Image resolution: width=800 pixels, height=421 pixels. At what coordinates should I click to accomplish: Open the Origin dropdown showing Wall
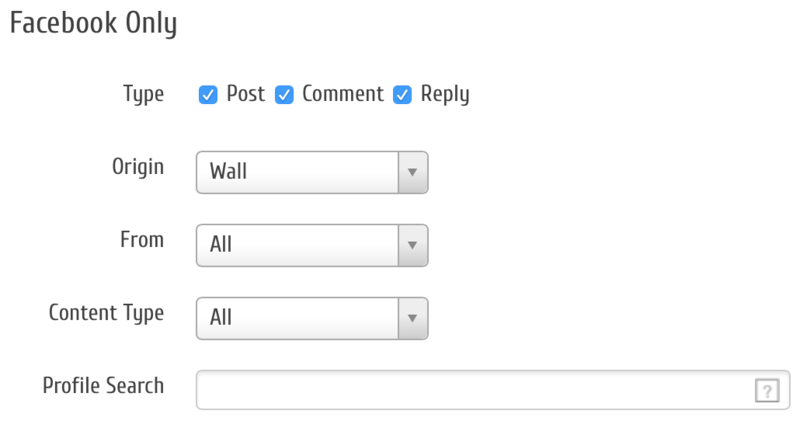point(299,172)
